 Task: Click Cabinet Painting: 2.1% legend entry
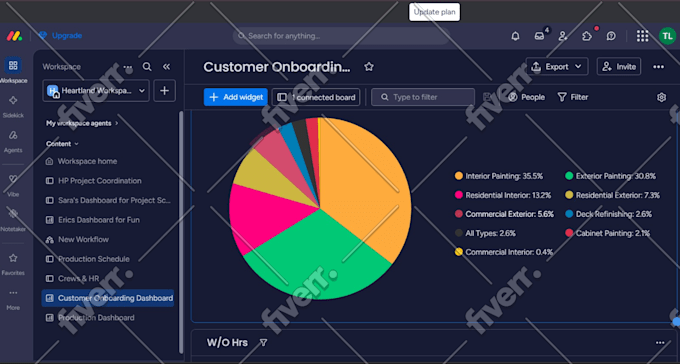608,233
